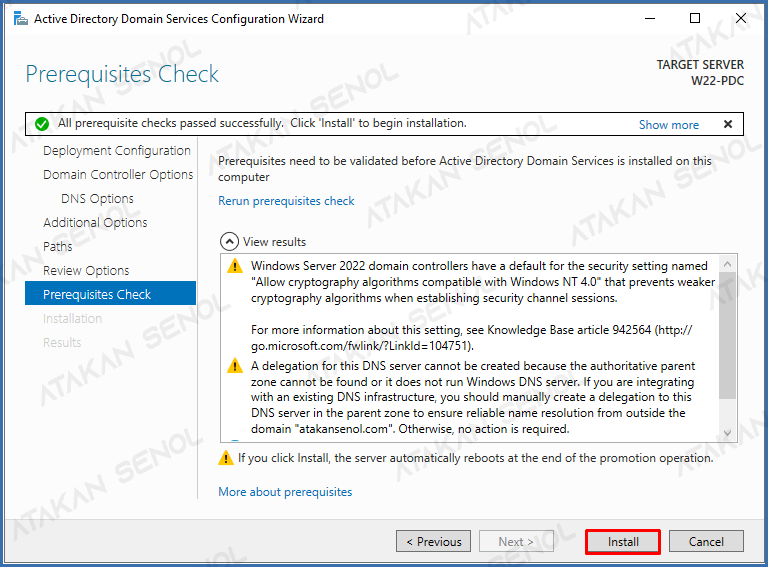Screen dimensions: 768x567
Task: Click the TARGET SERVER W22-PDC label
Action: [x=700, y=73]
